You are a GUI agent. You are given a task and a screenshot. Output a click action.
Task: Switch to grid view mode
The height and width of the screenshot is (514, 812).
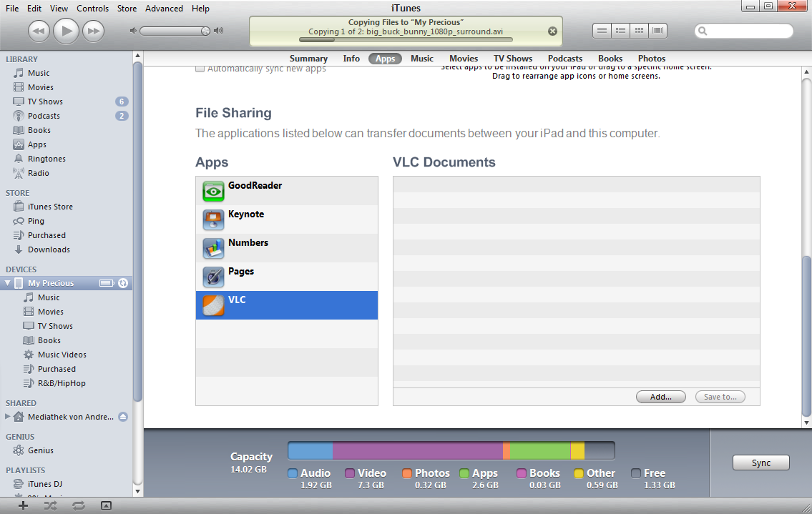pos(638,30)
